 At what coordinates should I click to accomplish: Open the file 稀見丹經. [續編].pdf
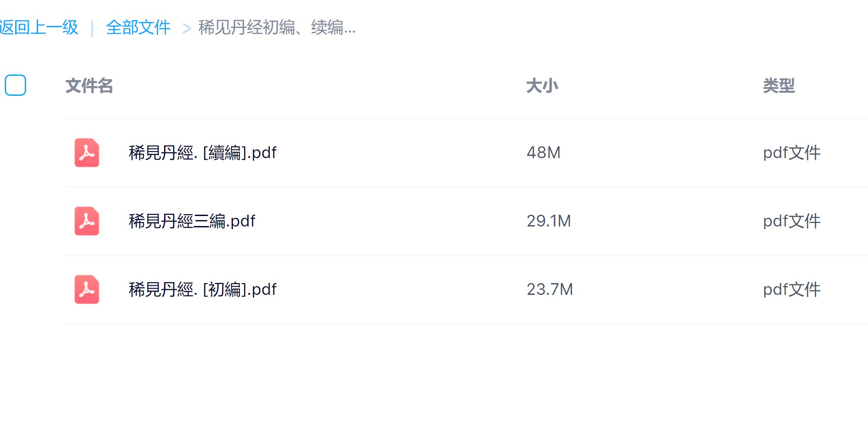click(x=202, y=152)
